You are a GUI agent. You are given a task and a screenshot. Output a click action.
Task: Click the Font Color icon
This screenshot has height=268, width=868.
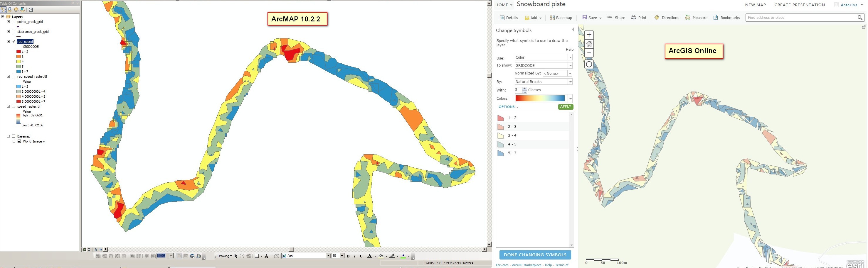pos(370,256)
